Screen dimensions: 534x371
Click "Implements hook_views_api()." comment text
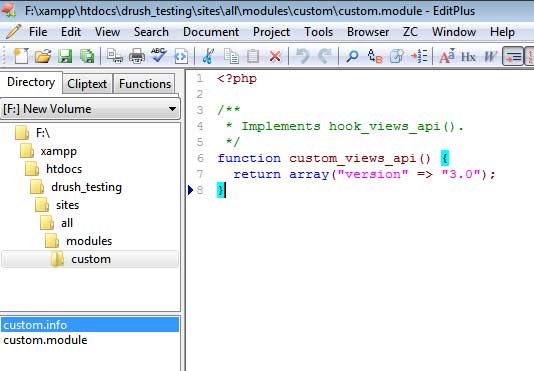352,127
